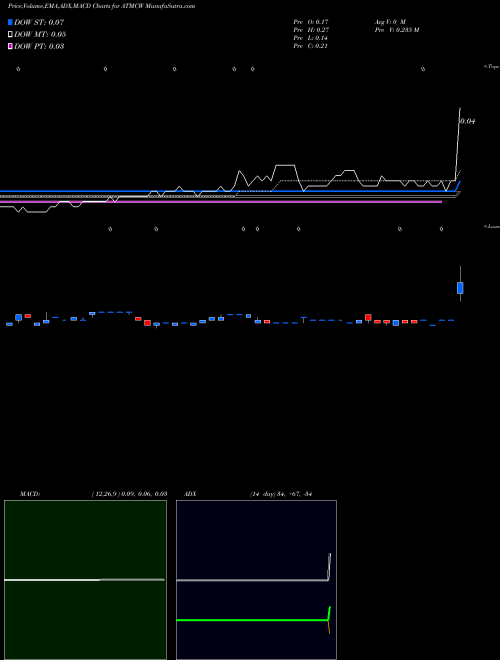Click the blue DOW ST legend swatch
The image size is (500, 660).
pyautogui.click(x=10, y=22)
